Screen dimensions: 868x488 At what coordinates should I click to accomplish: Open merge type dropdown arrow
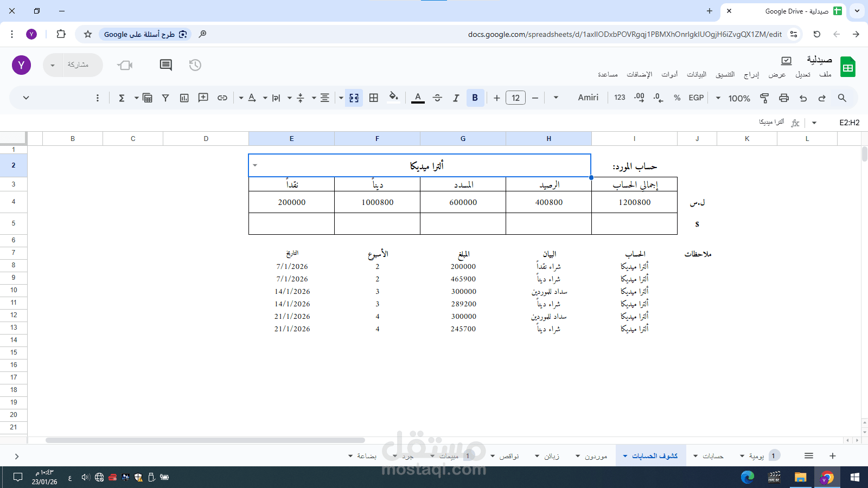[341, 98]
